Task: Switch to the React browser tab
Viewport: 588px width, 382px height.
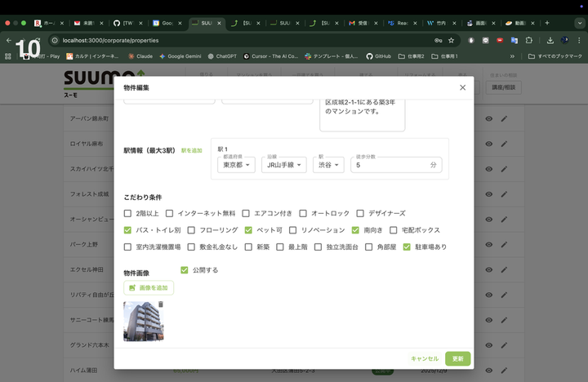Action: (x=402, y=23)
